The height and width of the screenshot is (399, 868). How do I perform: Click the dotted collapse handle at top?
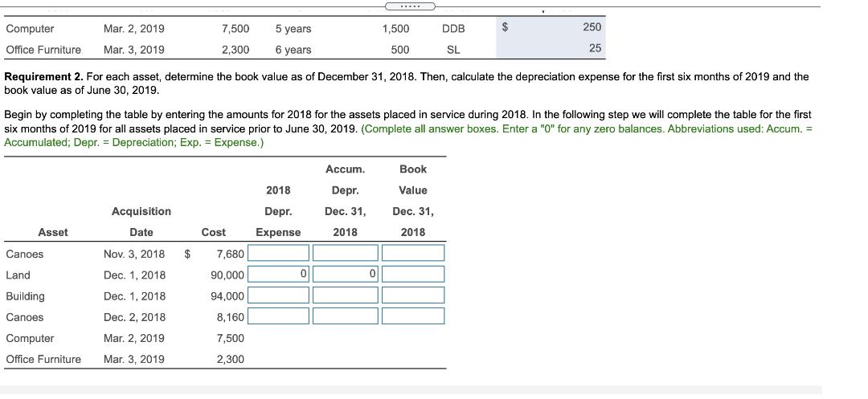410,6
